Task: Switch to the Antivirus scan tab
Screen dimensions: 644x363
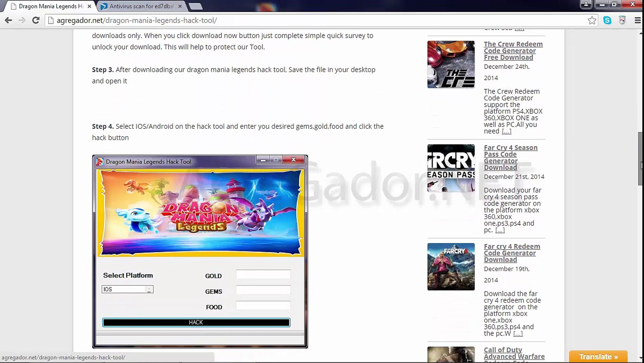Action: coord(141,6)
